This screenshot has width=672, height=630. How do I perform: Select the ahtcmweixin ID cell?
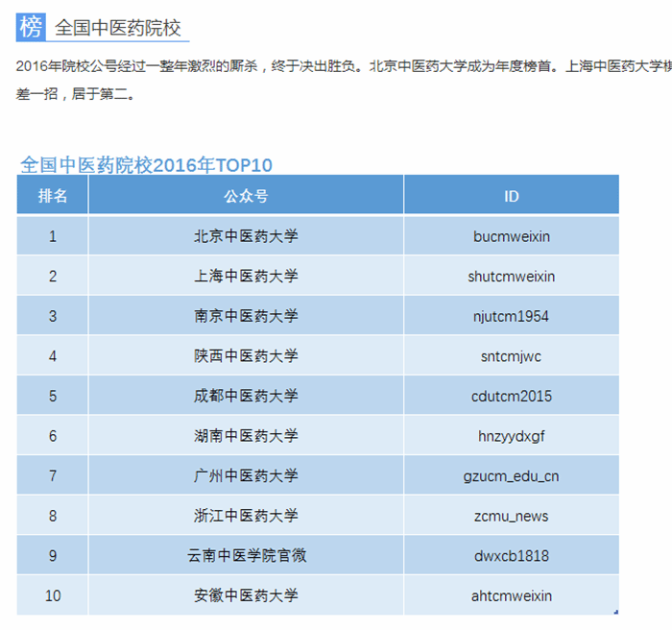(511, 595)
